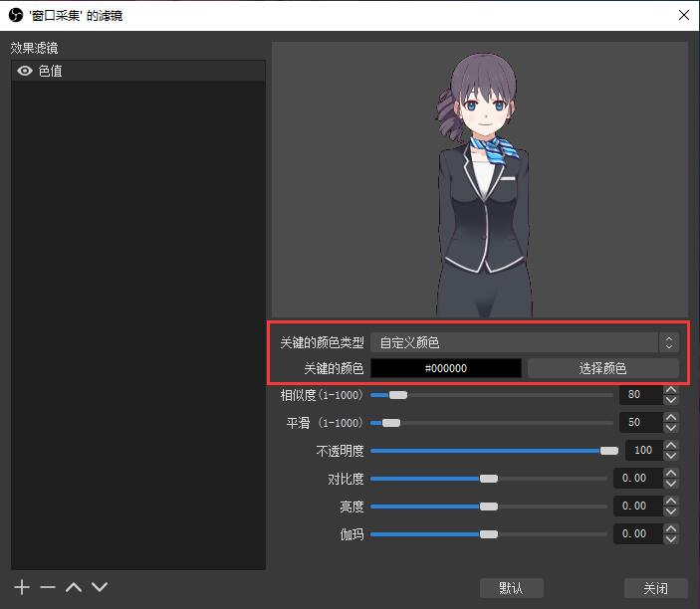Click the 不透明度 slider handle
Image resolution: width=700 pixels, height=609 pixels.
point(609,451)
